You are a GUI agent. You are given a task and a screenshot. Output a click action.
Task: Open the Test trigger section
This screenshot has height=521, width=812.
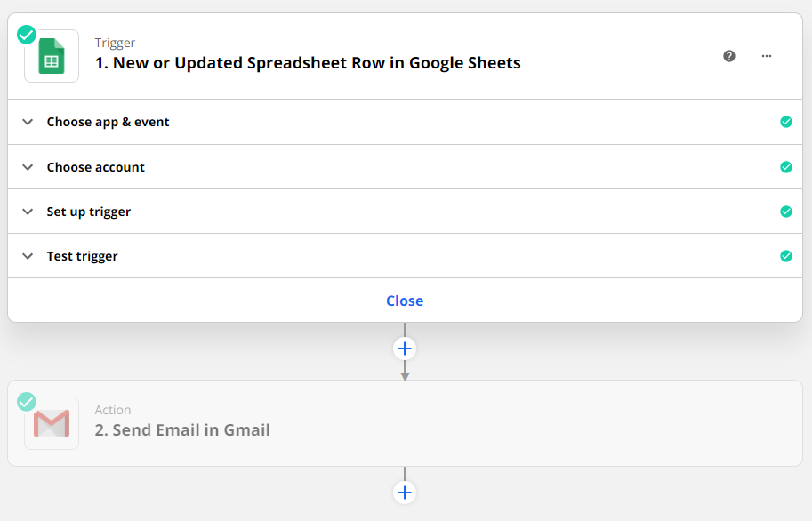click(405, 256)
